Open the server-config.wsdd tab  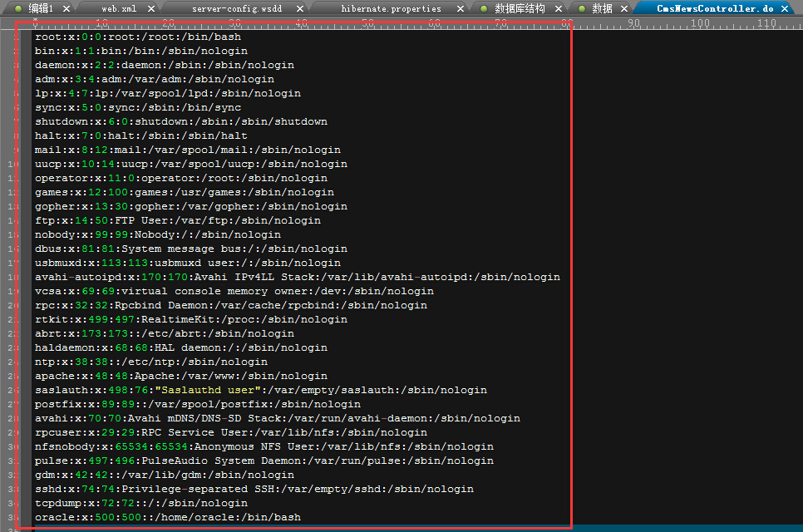pyautogui.click(x=237, y=8)
